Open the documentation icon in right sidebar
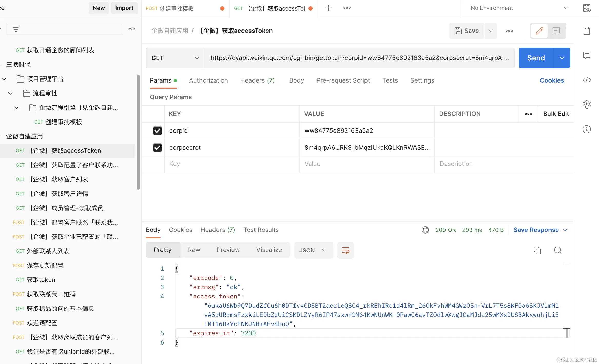Image resolution: width=599 pixels, height=364 pixels. pyautogui.click(x=586, y=31)
